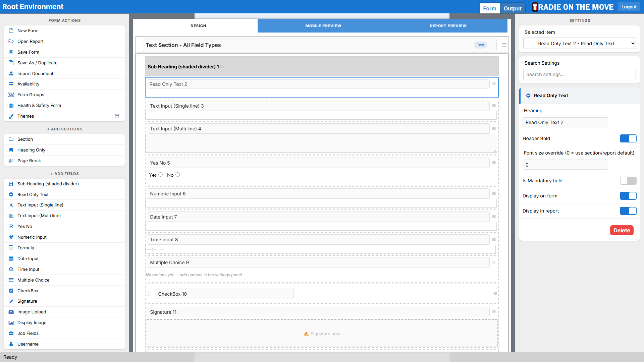This screenshot has width=644, height=362.
Task: Delete the selected Read Only Text field
Action: pos(622,230)
